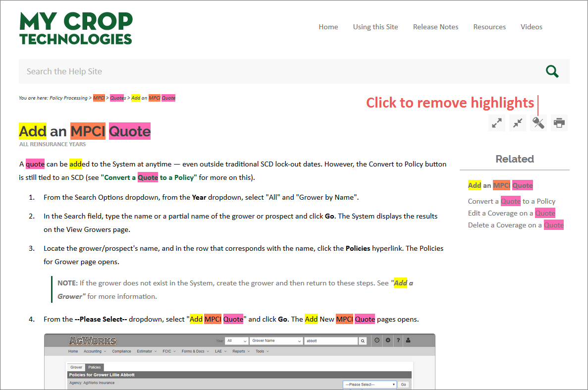The height and width of the screenshot is (390, 588).
Task: Click the "NOTE:" label in the note box
Action: (67, 283)
